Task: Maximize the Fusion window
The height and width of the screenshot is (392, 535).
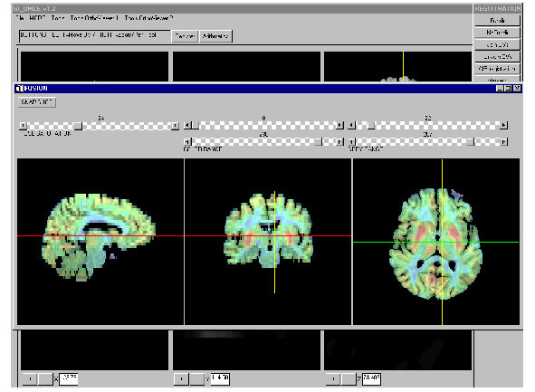Action: pos(509,89)
